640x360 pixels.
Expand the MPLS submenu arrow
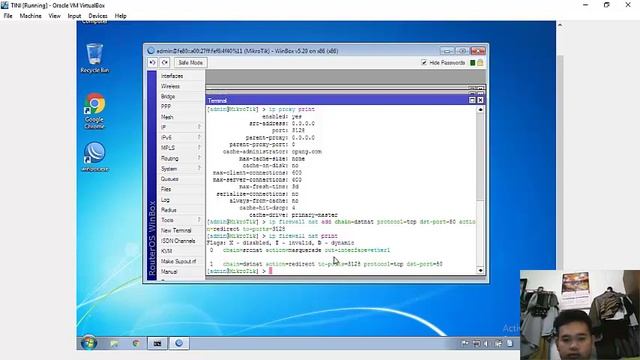(x=199, y=148)
